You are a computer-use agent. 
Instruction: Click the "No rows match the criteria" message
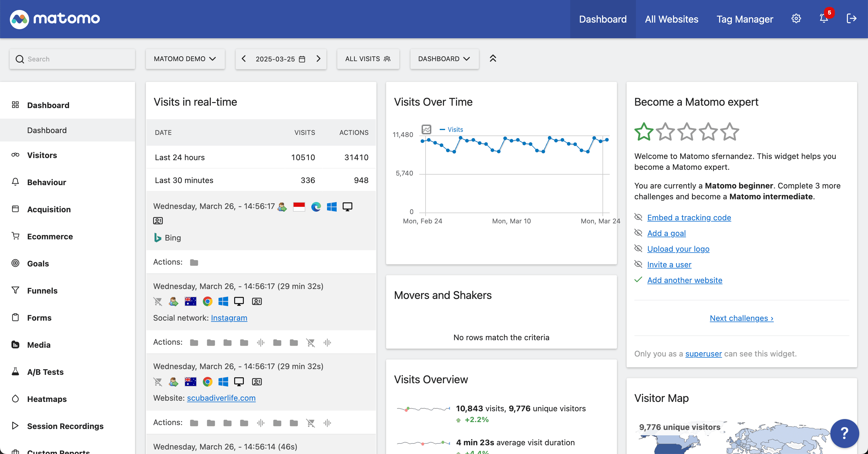[x=501, y=337]
